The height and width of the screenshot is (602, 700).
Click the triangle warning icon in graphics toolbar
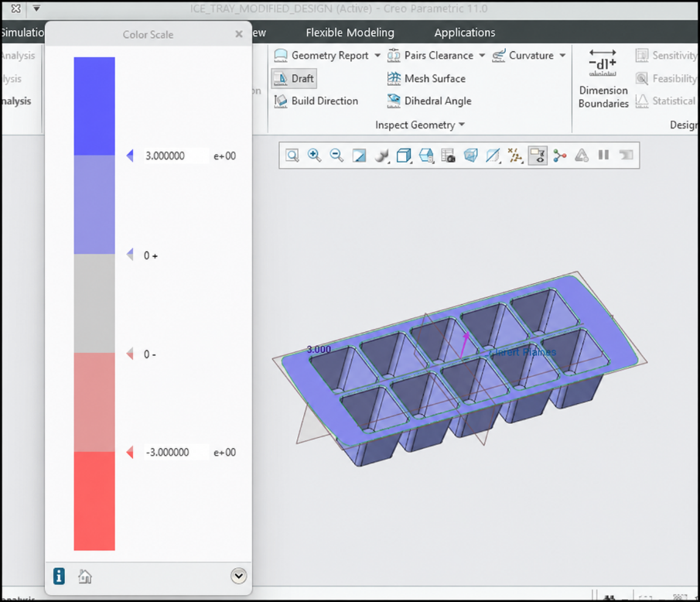click(582, 156)
